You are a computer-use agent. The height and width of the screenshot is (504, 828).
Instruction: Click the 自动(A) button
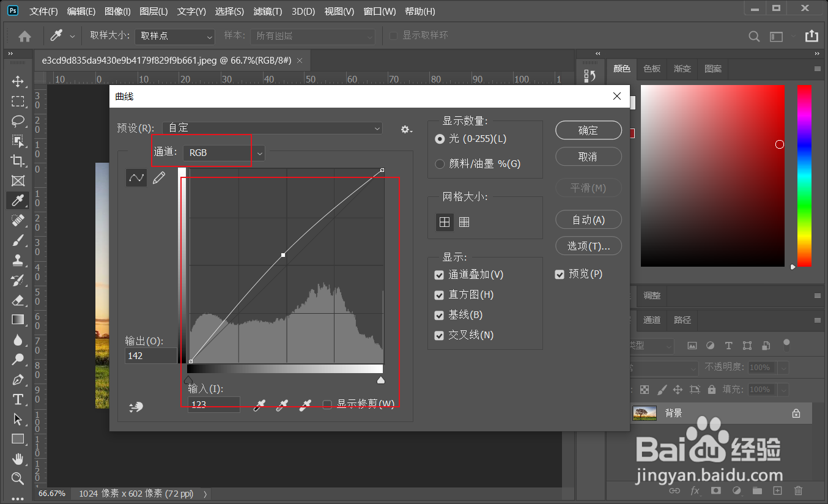click(588, 220)
